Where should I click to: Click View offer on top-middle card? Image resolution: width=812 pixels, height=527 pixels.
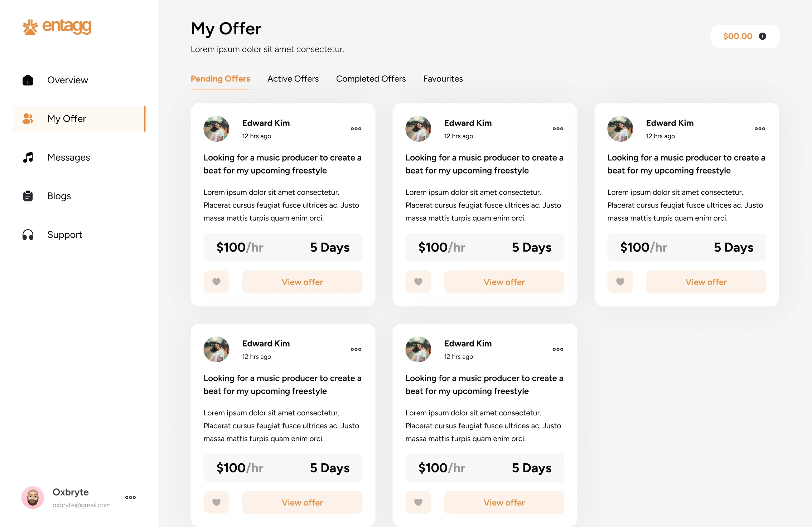504,282
